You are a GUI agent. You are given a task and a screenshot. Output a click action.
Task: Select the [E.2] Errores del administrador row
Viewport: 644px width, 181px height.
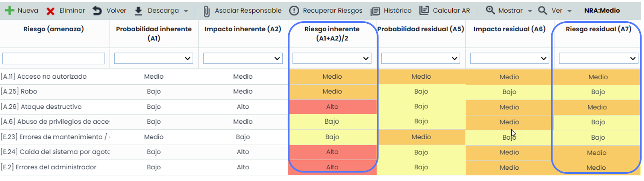(49, 167)
